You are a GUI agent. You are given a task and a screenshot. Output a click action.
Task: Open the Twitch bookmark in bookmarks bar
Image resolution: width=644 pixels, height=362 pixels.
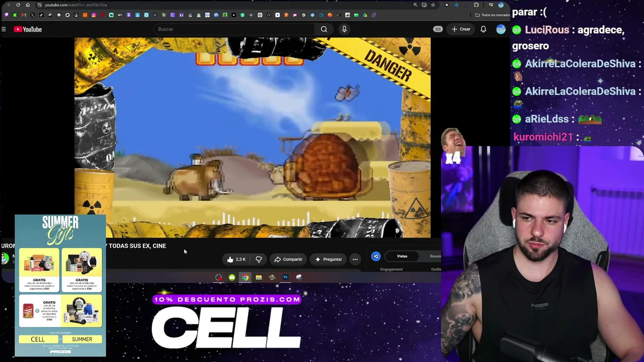click(6, 15)
